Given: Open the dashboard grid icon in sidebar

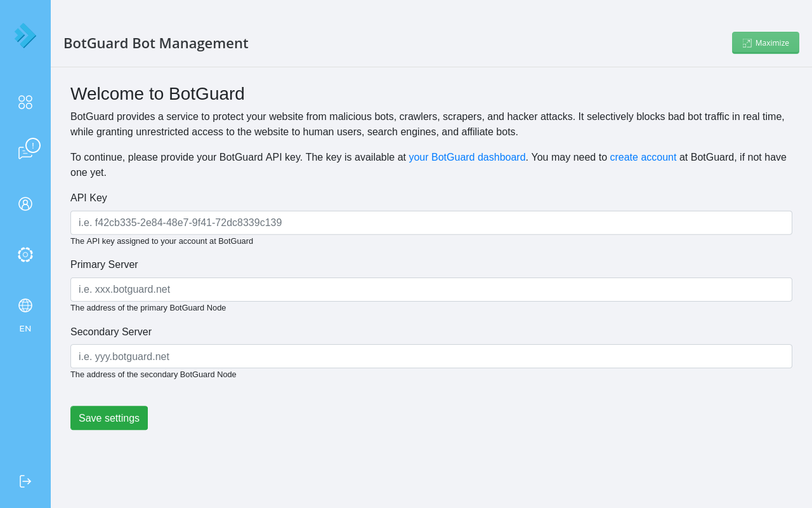Looking at the screenshot, I should point(25,102).
